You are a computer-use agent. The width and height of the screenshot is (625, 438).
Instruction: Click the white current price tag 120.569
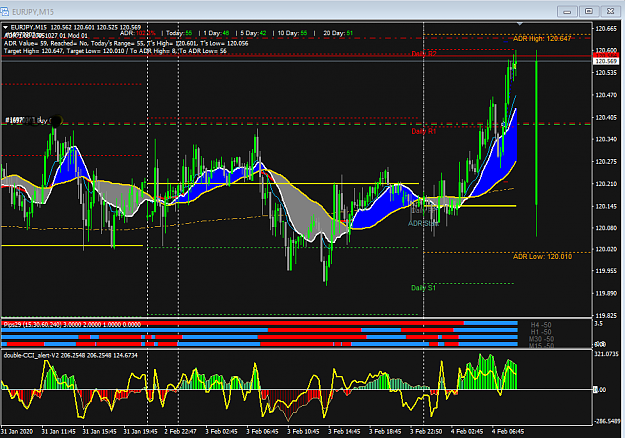(606, 61)
